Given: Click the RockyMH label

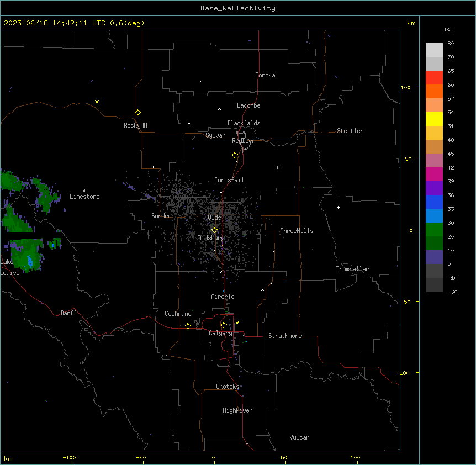Looking at the screenshot, I should 135,125.
